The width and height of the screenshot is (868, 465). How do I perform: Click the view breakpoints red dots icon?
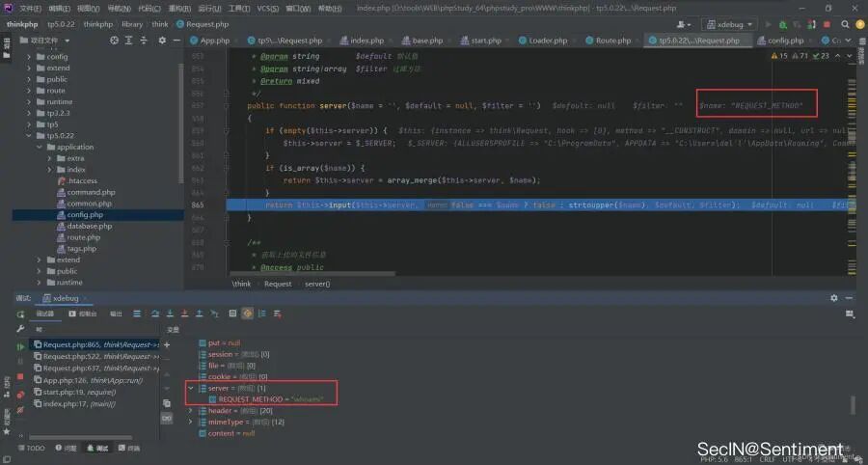point(20,395)
